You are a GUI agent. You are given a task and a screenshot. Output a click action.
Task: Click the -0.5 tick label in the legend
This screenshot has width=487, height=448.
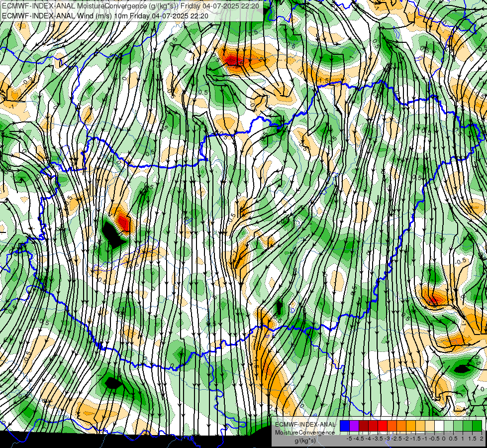pyautogui.click(x=434, y=439)
